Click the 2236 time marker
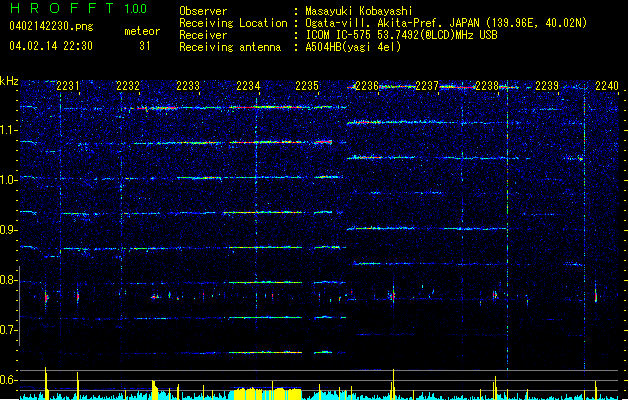Viewport: 629px width, 400px height. point(367,86)
